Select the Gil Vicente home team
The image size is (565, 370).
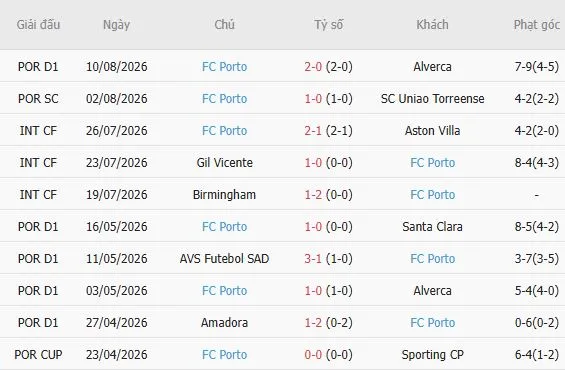(x=224, y=163)
